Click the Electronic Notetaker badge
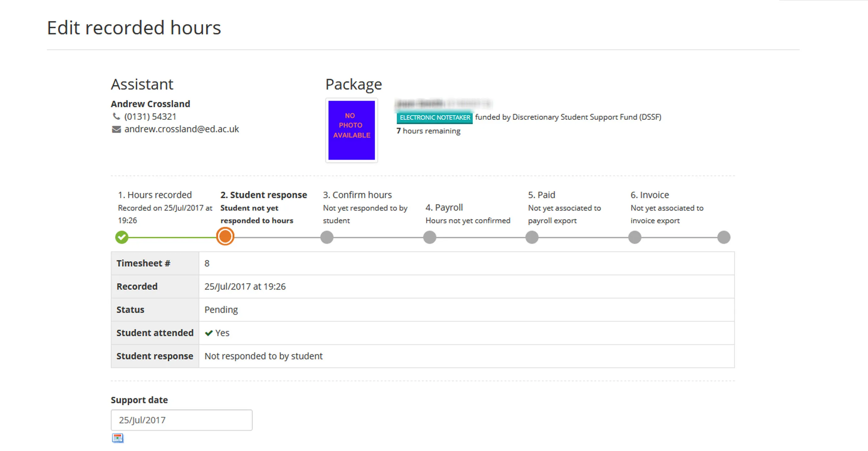Screen dimensions: 868x451 pyautogui.click(x=434, y=118)
